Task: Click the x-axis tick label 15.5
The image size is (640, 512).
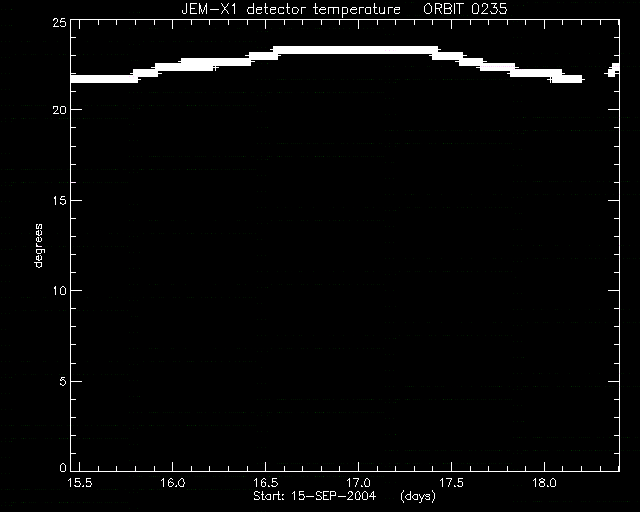Action: (x=80, y=483)
